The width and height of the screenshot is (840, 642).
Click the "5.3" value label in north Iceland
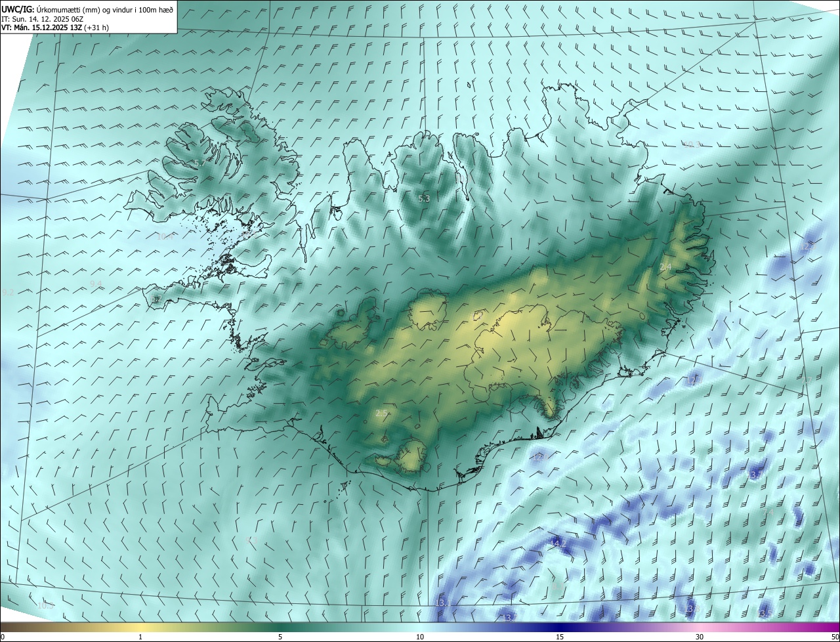424,198
